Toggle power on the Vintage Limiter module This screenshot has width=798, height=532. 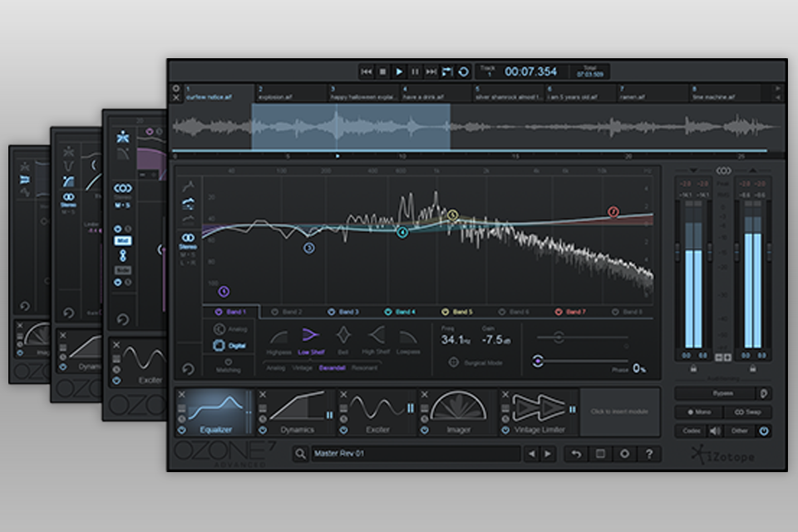coord(505,431)
